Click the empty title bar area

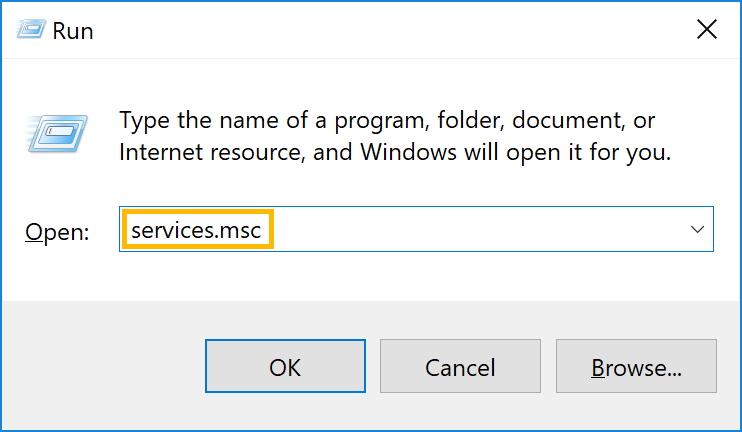click(380, 30)
